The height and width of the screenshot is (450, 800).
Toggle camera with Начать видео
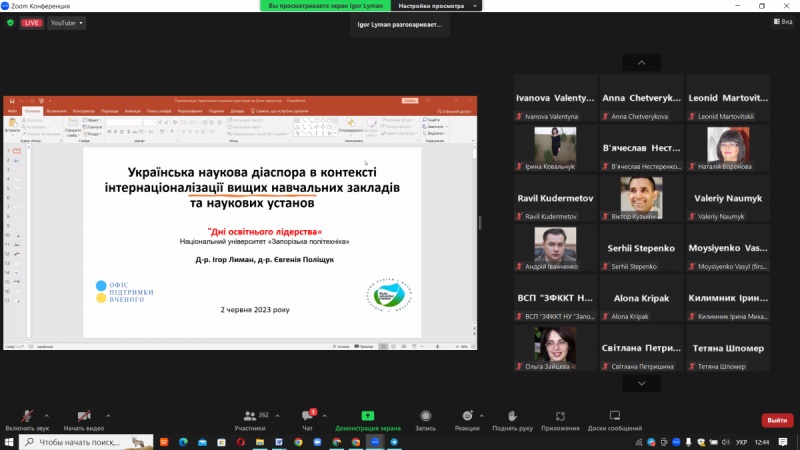[84, 419]
